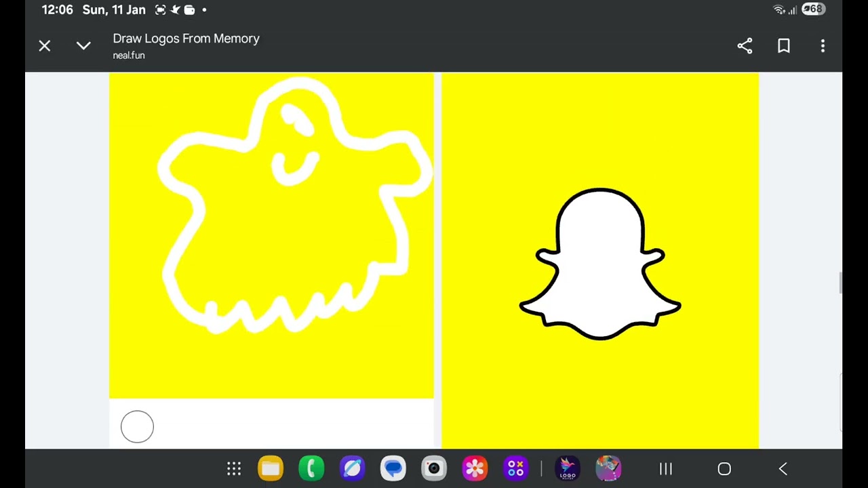Open the blue Messages app
The image size is (868, 488).
(x=393, y=468)
